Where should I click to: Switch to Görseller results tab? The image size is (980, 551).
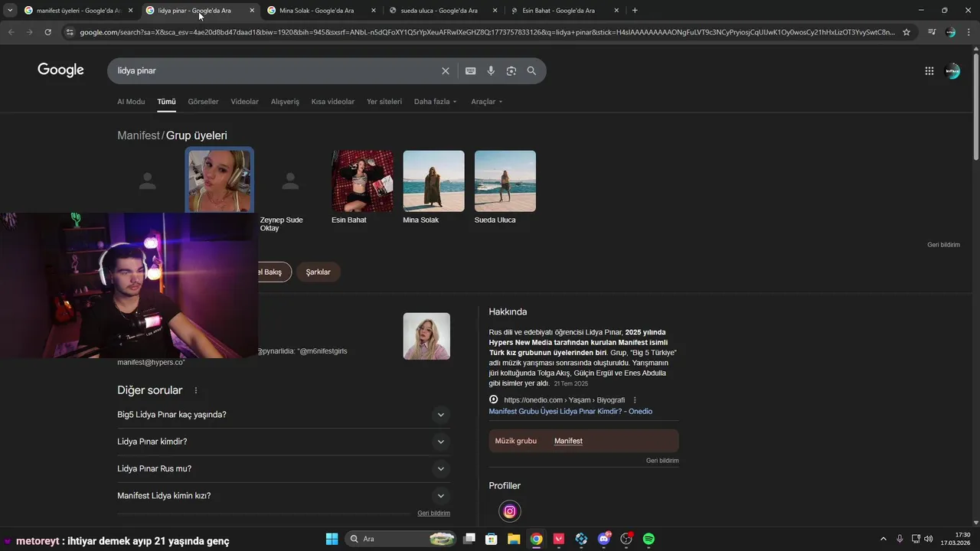click(x=203, y=102)
